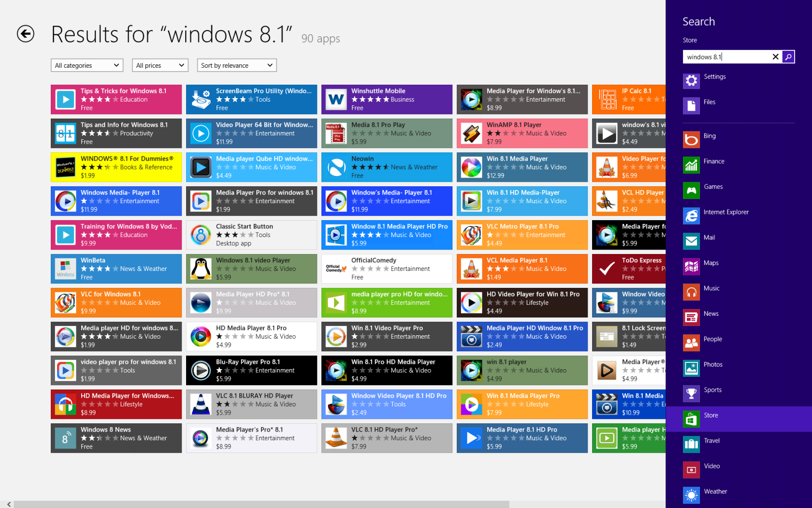812x508 pixels.
Task: Open the All prices dropdown
Action: pos(160,65)
